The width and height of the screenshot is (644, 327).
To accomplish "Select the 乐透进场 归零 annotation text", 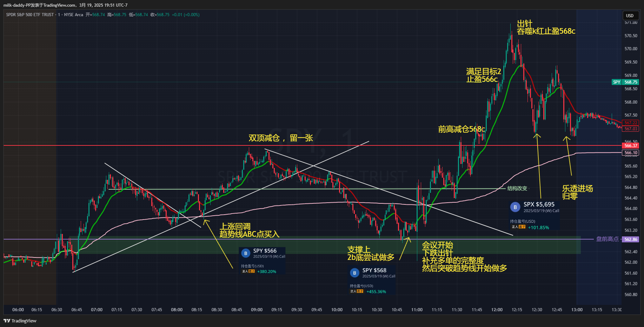I will pyautogui.click(x=577, y=192).
